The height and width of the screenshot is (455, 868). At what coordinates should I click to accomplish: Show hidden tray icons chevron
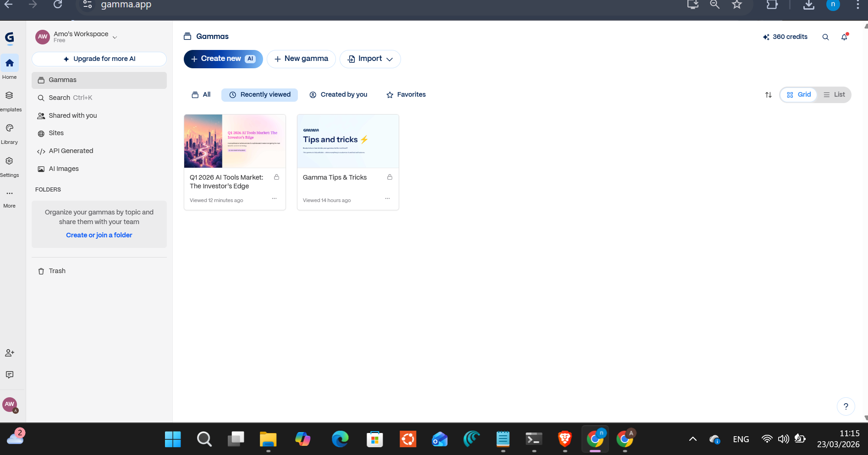tap(693, 439)
